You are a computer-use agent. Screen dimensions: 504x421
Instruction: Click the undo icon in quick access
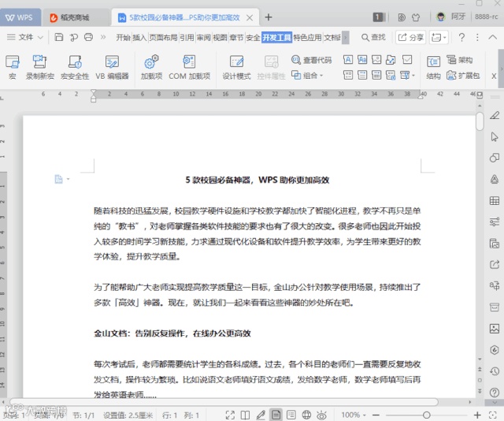point(74,37)
